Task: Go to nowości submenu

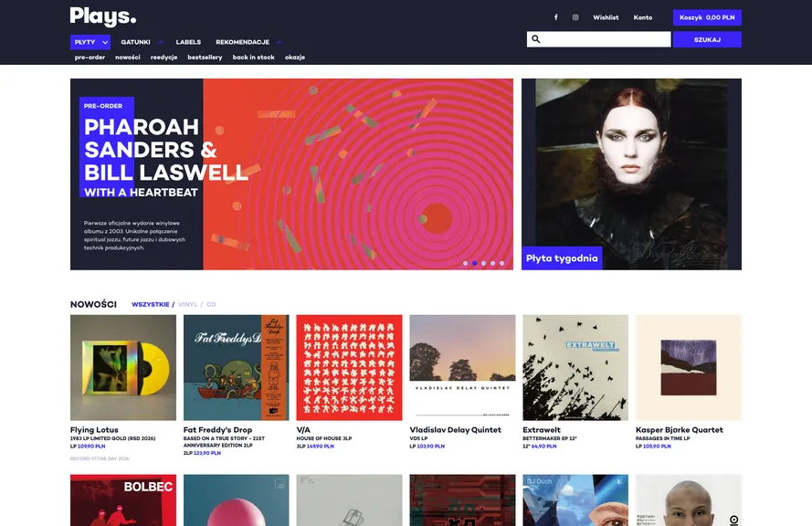Action: [x=127, y=58]
